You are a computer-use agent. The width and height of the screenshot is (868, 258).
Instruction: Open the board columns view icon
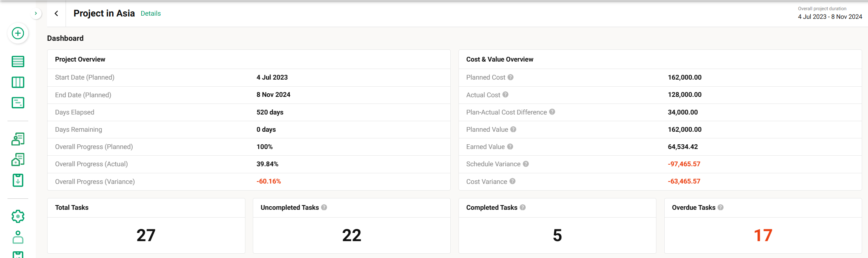tap(18, 82)
